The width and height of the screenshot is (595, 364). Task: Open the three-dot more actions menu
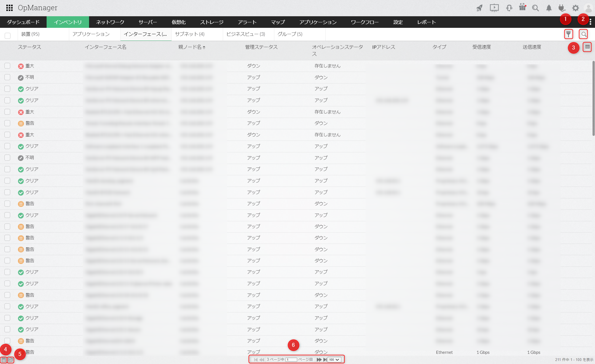(x=590, y=22)
